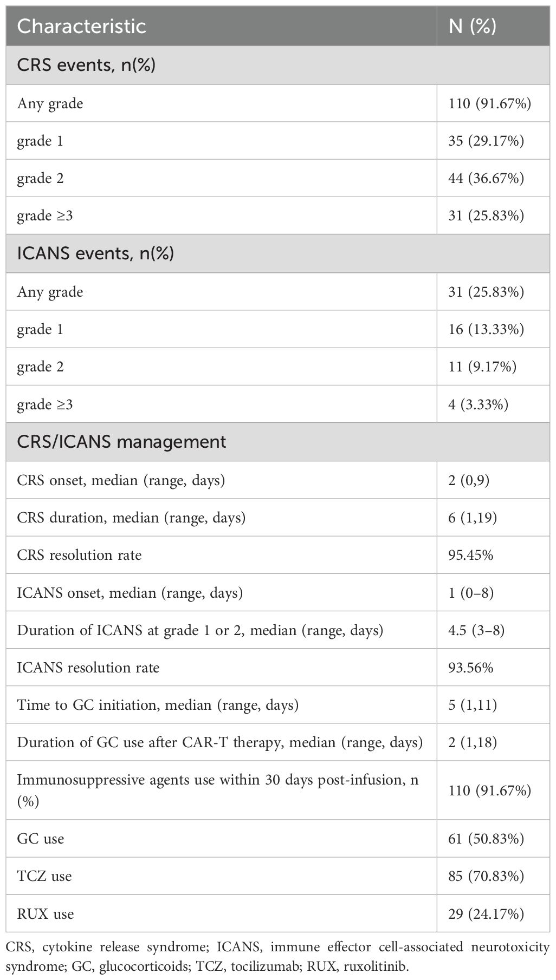Select the ICANS events section header row
This screenshot has height=980, width=556.
click(96, 253)
